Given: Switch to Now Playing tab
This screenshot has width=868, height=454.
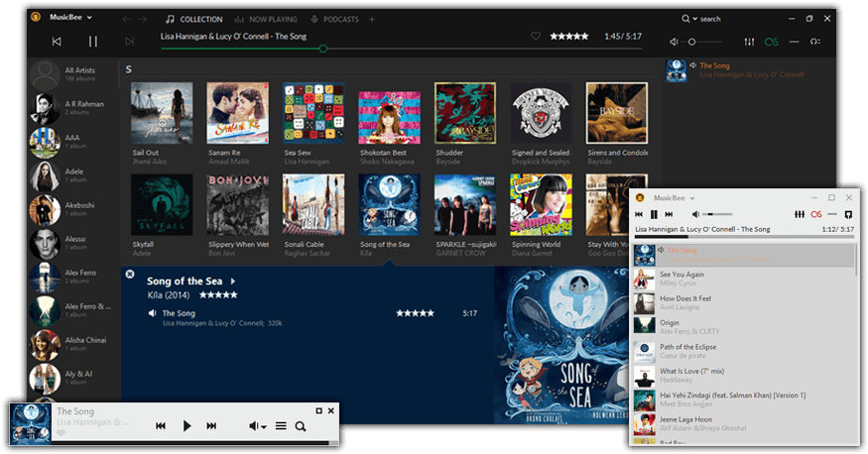Looking at the screenshot, I should click(266, 20).
